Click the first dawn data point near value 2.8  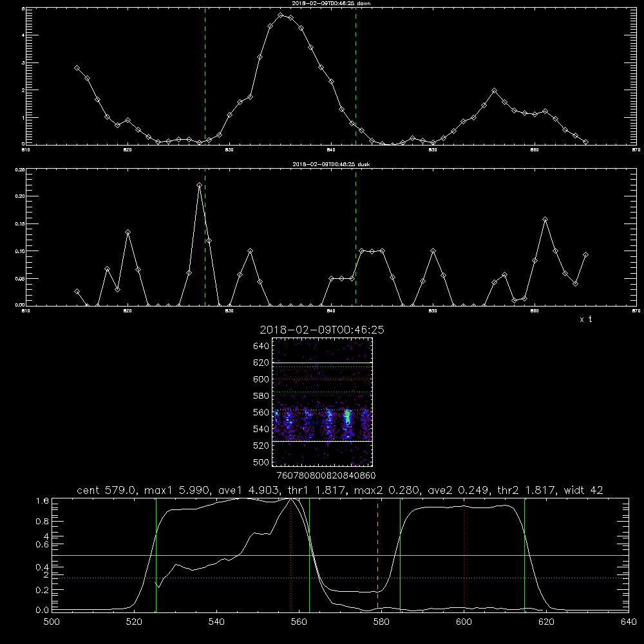tap(77, 68)
